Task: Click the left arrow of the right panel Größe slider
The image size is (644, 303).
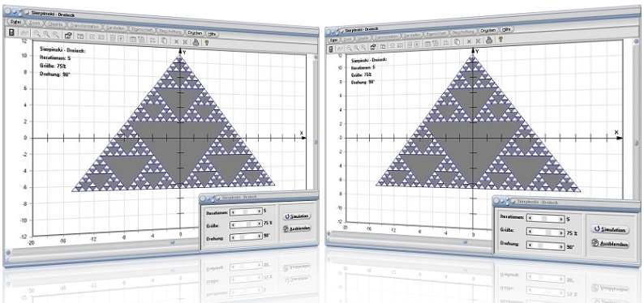Action: [x=530, y=231]
